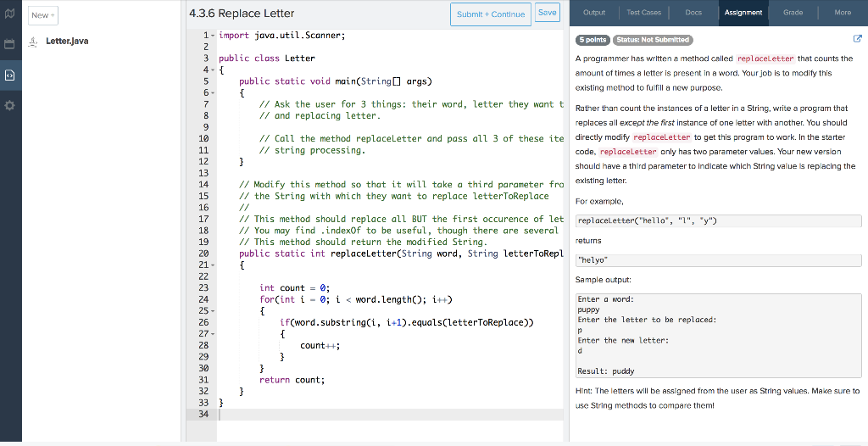Screen dimensions: 868x446
Task: Collapse class body fold at line 4
Action: (x=212, y=70)
